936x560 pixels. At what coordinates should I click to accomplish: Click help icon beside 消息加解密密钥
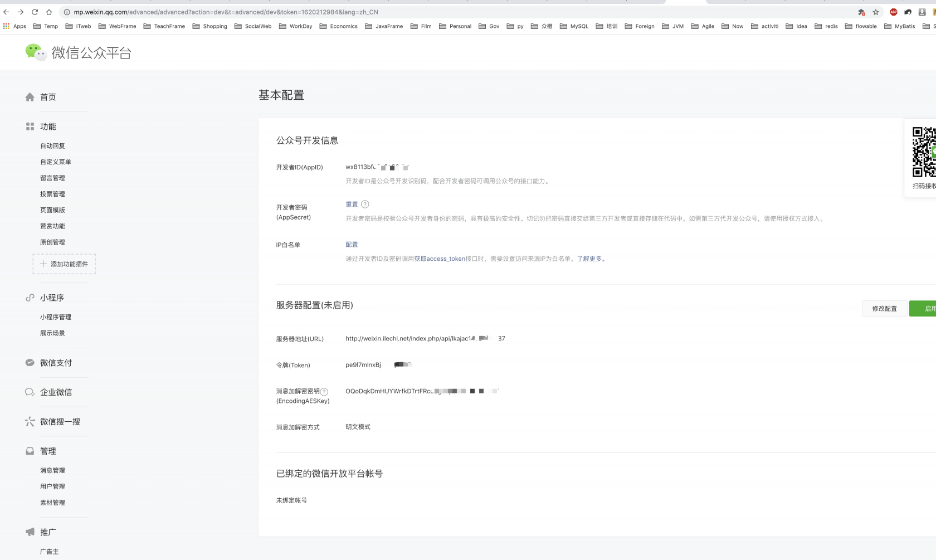pos(324,392)
